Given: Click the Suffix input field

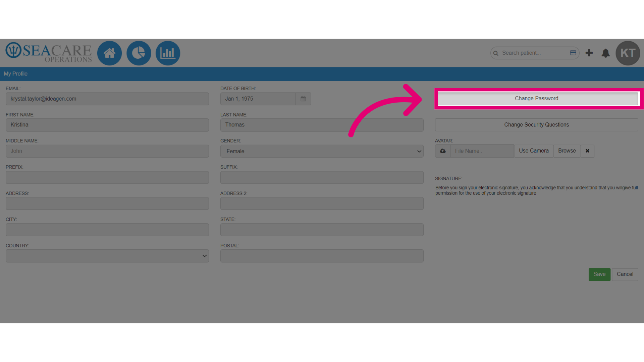Looking at the screenshot, I should 322,178.
